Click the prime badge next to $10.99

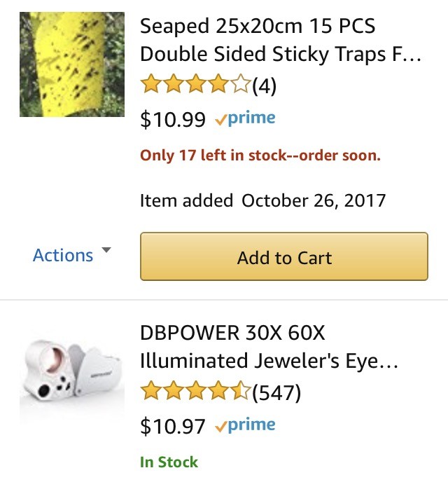(245, 118)
